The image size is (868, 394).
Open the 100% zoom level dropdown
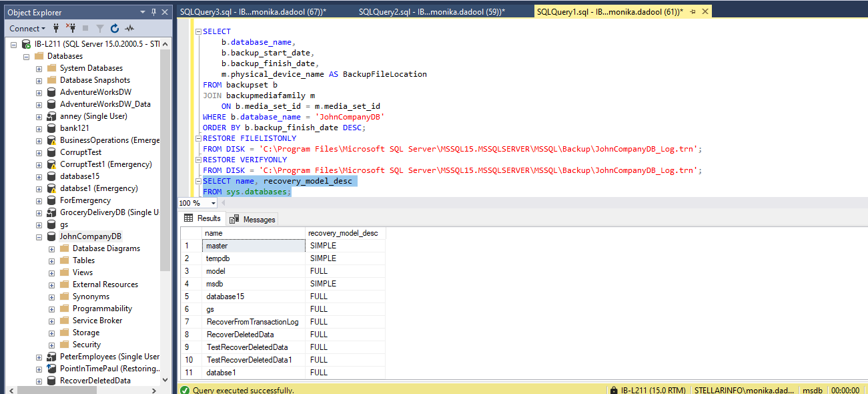213,203
